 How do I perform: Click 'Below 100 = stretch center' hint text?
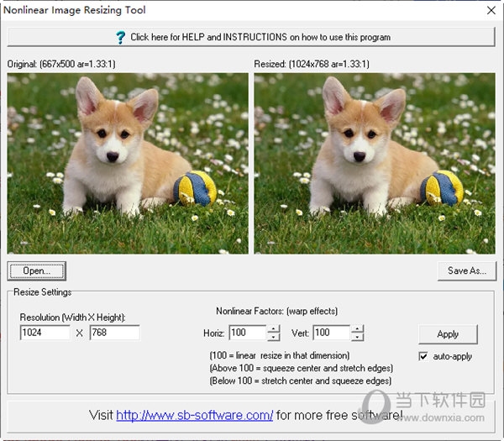pyautogui.click(x=301, y=381)
